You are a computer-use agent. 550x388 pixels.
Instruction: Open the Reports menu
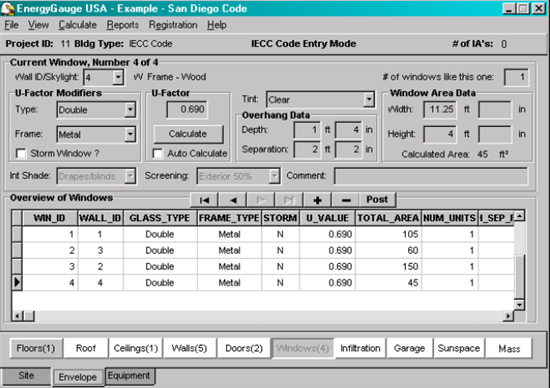123,25
